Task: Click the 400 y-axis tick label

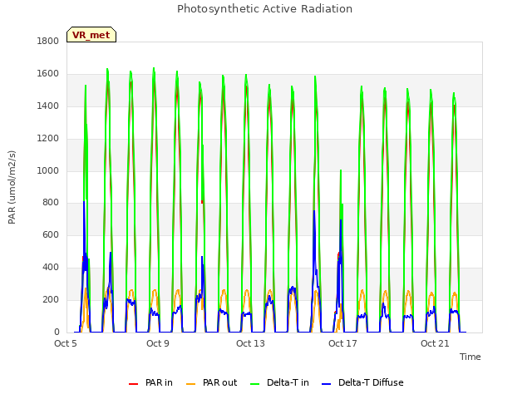Action: [51, 268]
